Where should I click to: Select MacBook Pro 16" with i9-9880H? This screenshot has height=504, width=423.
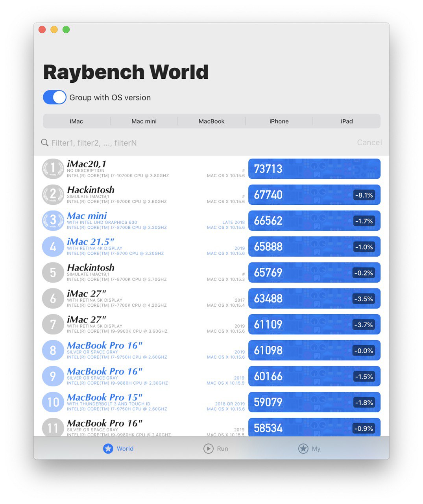[x=105, y=371]
